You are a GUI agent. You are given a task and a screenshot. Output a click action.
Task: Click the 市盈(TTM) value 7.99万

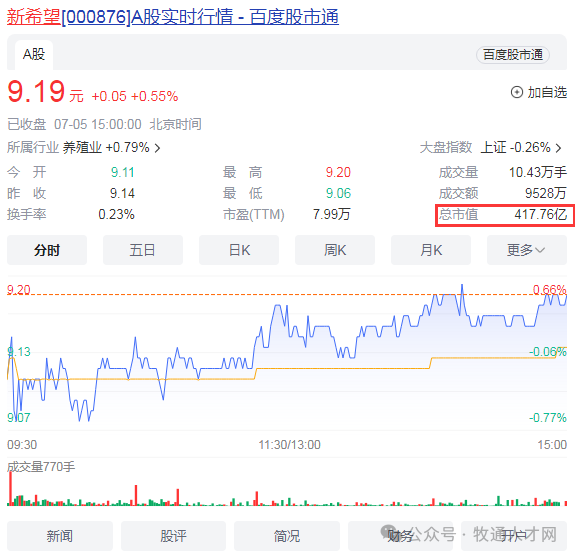coord(332,214)
